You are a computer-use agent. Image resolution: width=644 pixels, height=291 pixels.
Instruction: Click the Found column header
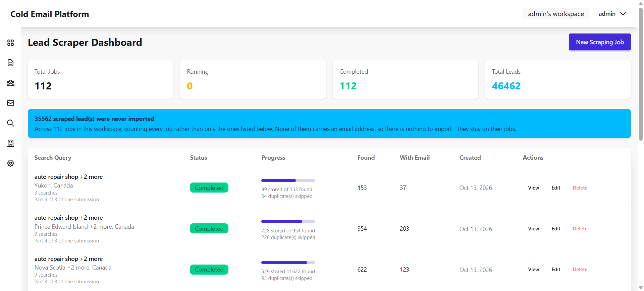point(366,158)
